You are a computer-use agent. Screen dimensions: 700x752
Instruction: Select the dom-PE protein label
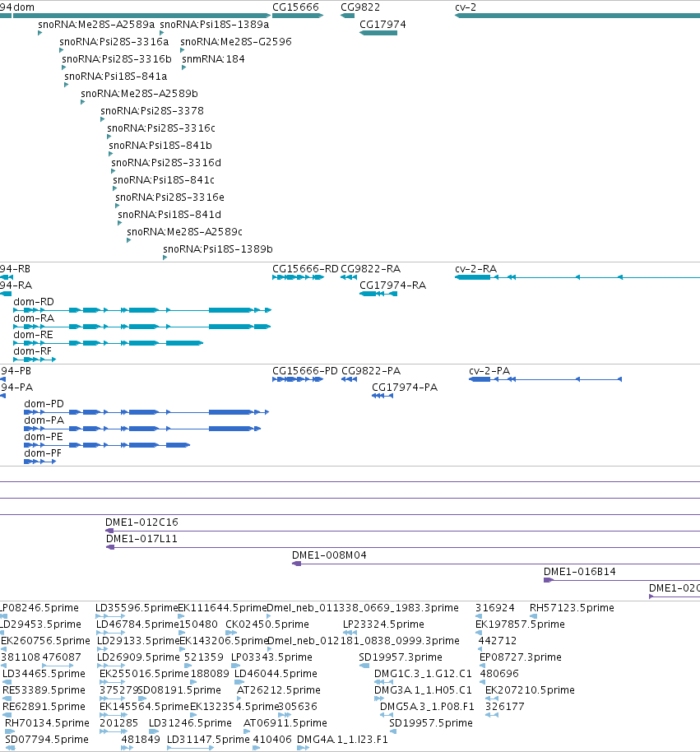pyautogui.click(x=43, y=436)
